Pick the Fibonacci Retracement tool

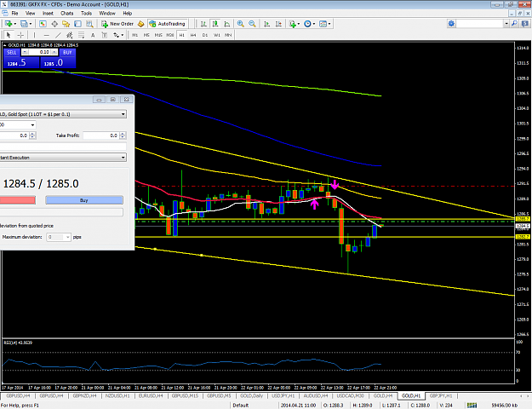pyautogui.click(x=82, y=35)
